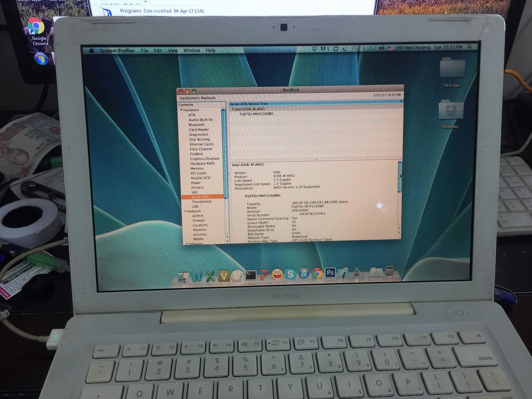Collapse the Software section triangle

(187, 244)
